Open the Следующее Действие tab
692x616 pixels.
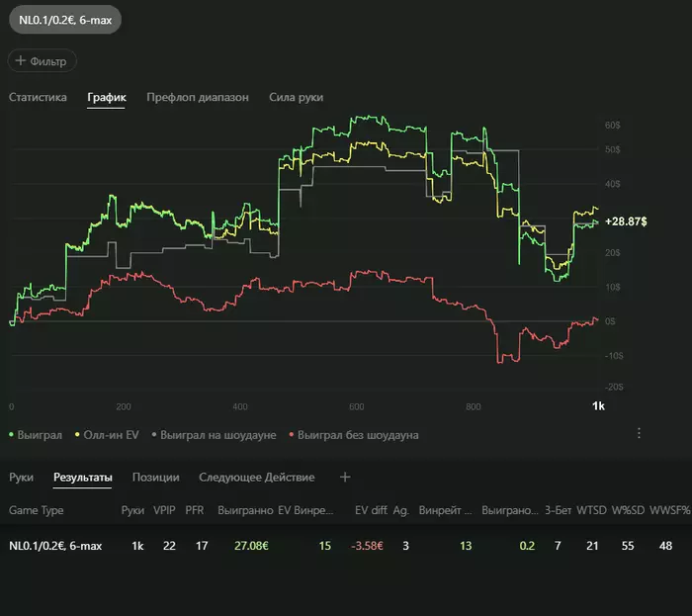257,478
